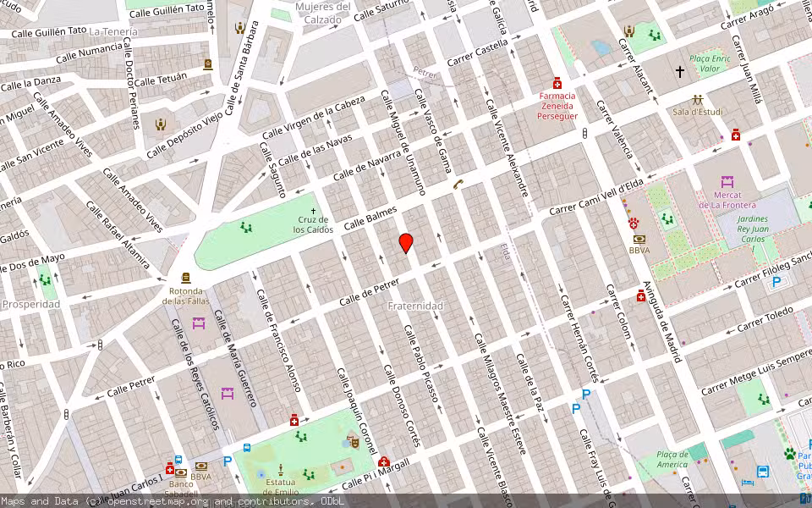Click the Fraternidad neighborhood label
Image resolution: width=812 pixels, height=508 pixels.
pos(416,306)
